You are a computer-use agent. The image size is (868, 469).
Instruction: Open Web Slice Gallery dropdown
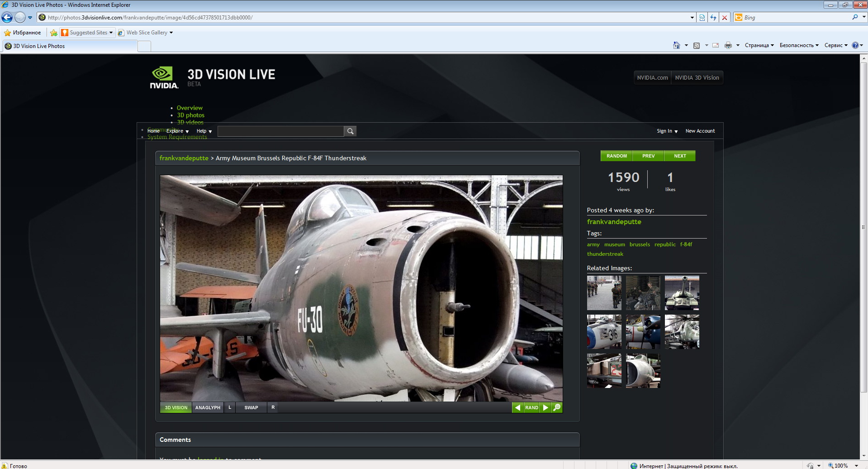point(145,33)
